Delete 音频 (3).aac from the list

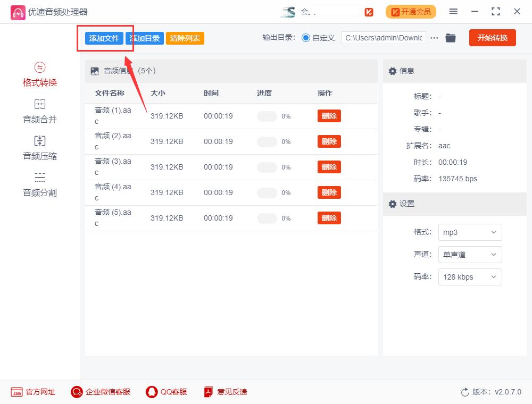pos(329,166)
